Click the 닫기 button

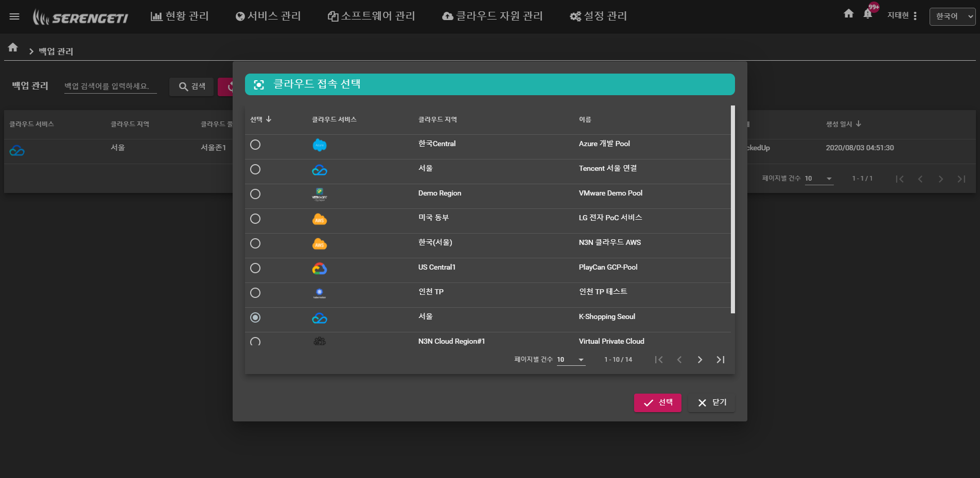(x=711, y=402)
